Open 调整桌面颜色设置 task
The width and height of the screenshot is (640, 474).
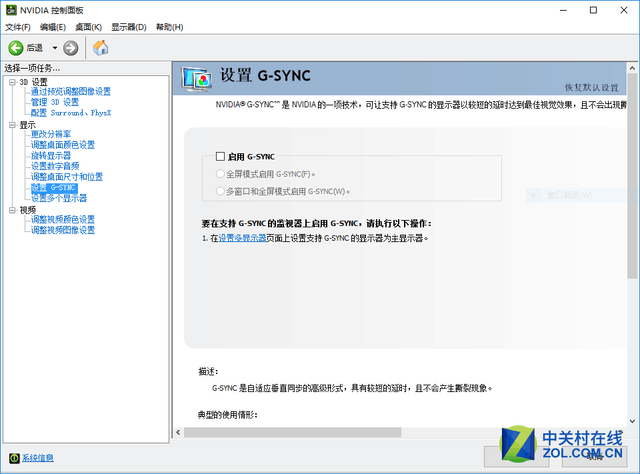coord(63,145)
